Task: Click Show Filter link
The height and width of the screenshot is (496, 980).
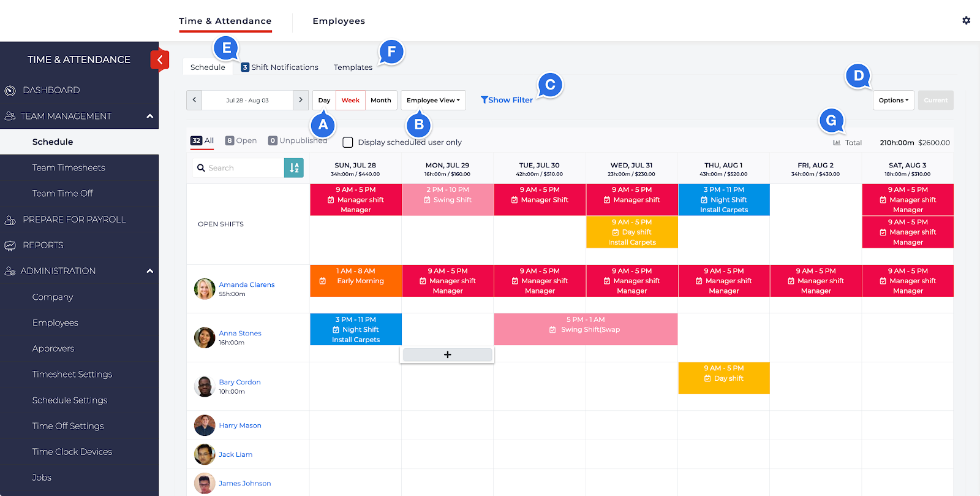Action: [507, 100]
